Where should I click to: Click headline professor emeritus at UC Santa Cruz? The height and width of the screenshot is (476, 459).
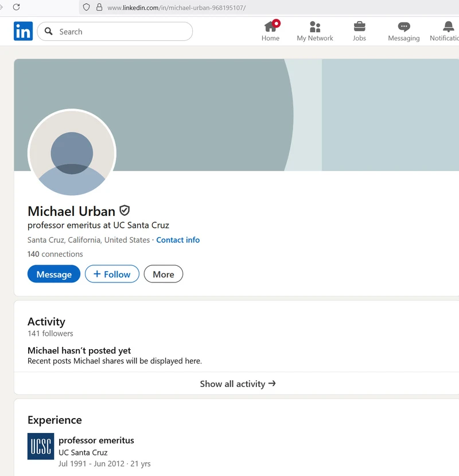point(98,225)
